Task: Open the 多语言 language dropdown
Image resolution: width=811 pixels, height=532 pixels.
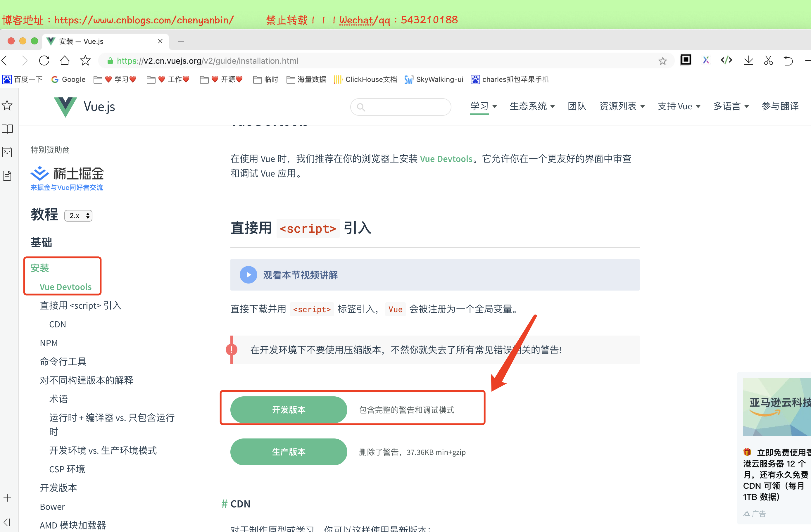Action: [731, 106]
